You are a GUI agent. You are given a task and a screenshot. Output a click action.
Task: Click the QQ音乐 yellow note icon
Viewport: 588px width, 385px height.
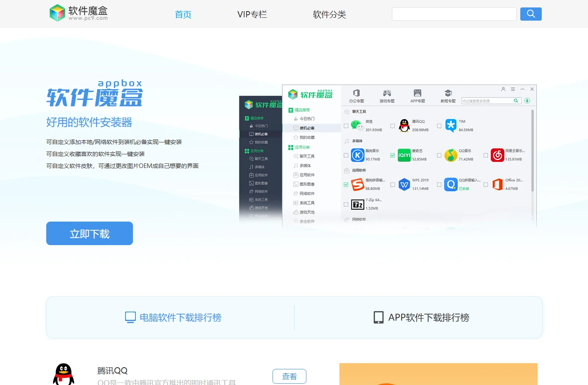click(450, 155)
